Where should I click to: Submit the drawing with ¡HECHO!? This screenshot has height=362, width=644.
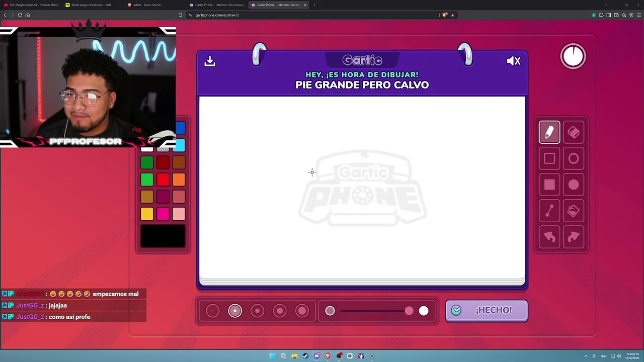coord(487,310)
